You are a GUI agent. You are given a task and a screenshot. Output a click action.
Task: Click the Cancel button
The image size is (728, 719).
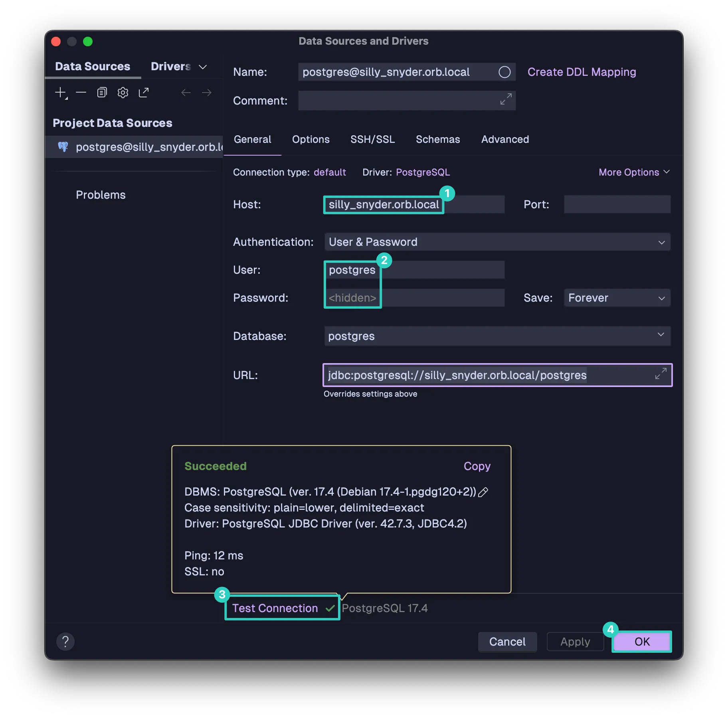pos(507,642)
